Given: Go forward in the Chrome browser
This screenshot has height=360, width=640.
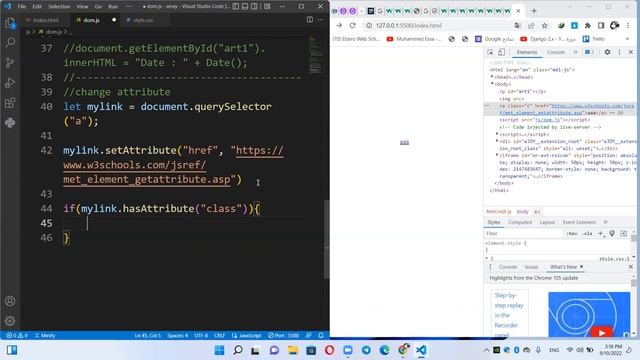Looking at the screenshot, I should coord(339,25).
